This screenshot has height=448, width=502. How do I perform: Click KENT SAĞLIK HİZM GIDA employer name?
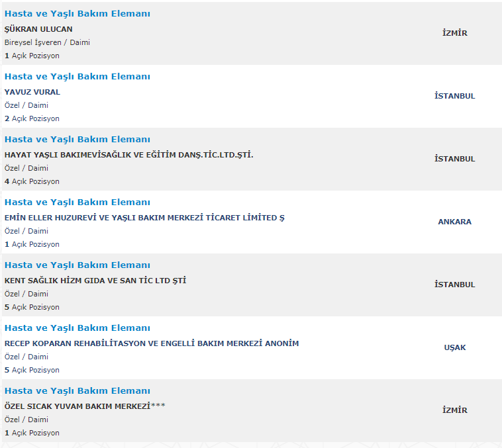click(95, 281)
